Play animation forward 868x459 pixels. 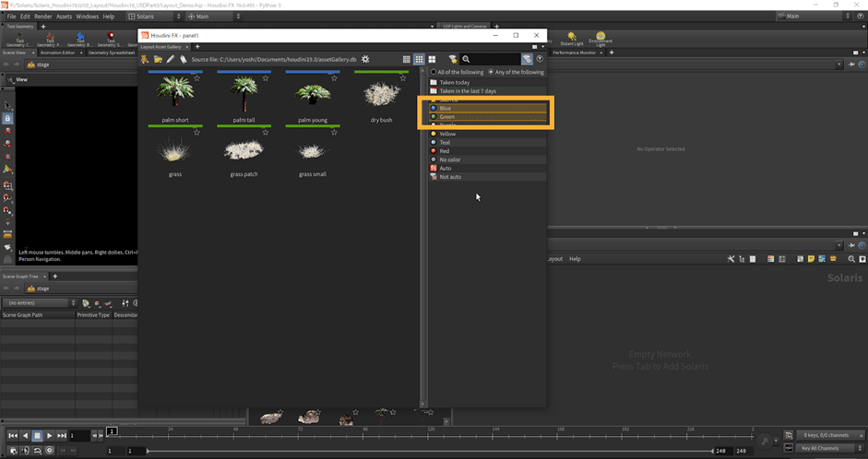click(x=49, y=436)
